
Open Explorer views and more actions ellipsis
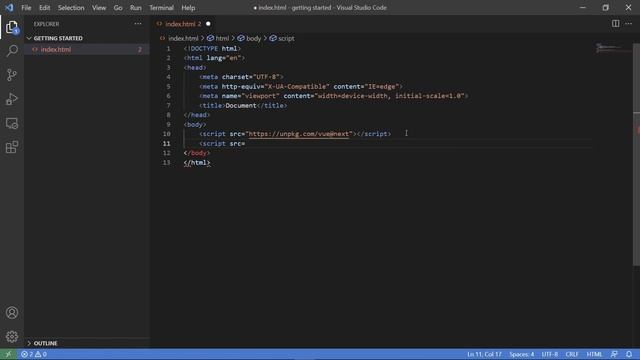(138, 24)
